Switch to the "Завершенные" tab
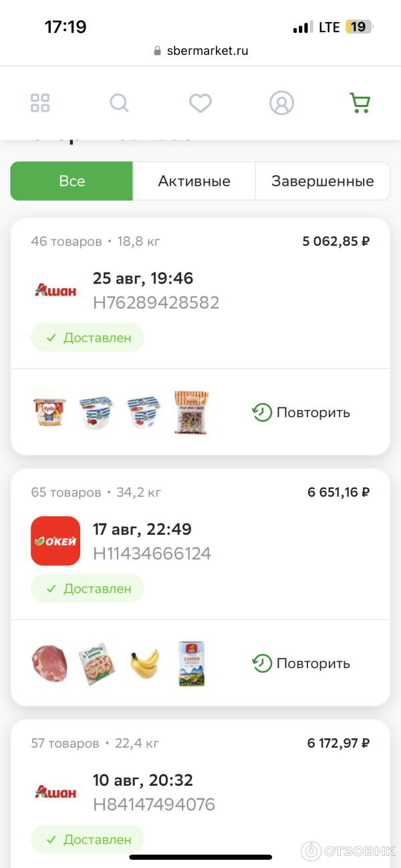Viewport: 401px width, 868px height. (x=322, y=181)
